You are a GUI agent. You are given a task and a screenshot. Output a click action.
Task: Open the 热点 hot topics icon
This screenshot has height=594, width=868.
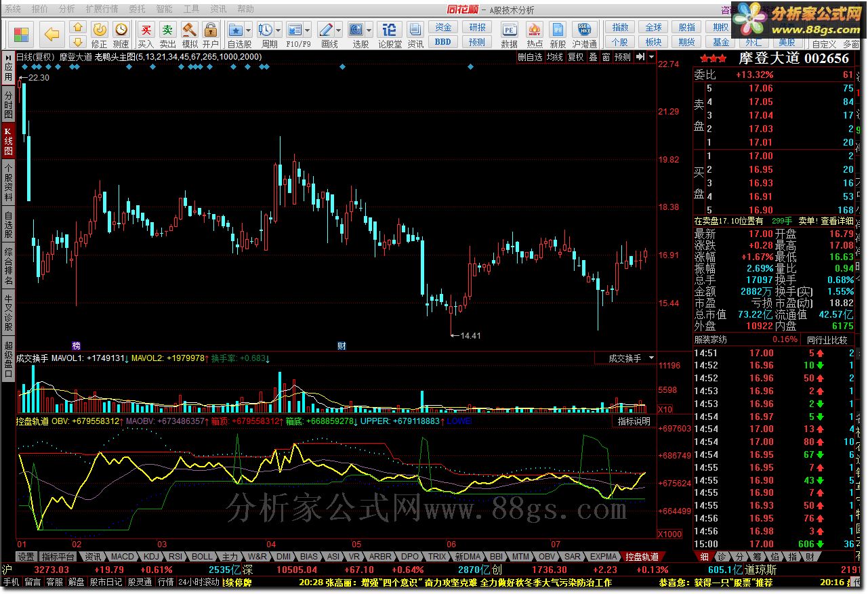coord(535,35)
